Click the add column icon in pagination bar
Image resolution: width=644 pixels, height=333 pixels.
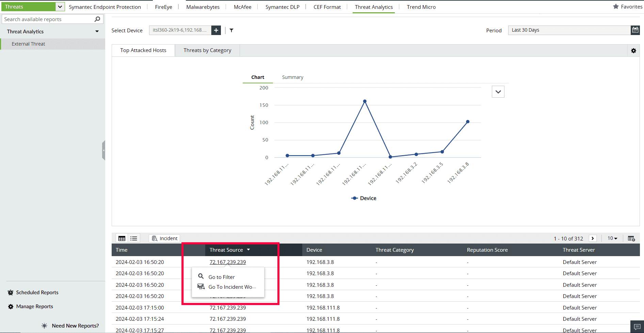pos(631,238)
